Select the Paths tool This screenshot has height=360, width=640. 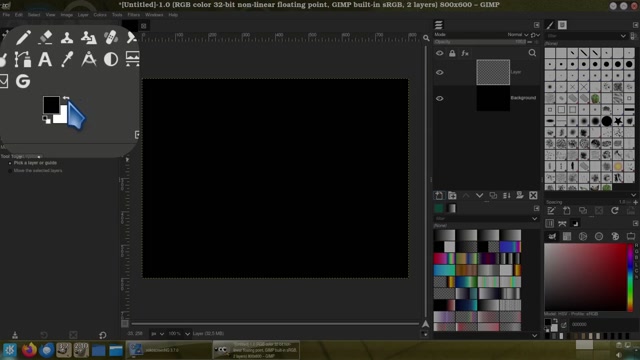23,59
